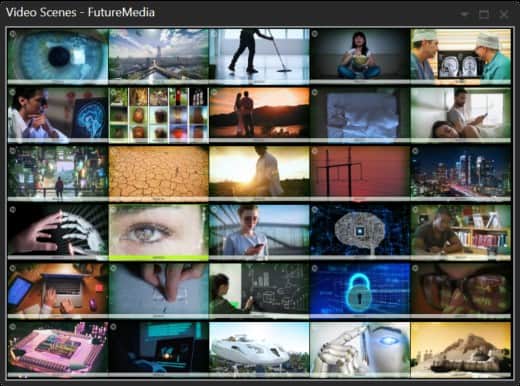Select the robot thinking thumbnail
This screenshot has height=386, width=520.
click(x=360, y=347)
